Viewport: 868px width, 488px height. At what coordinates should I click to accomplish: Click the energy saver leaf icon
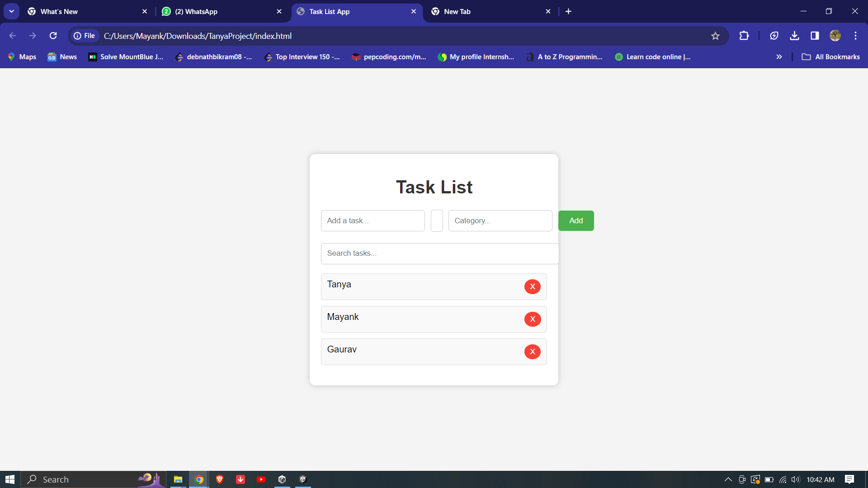point(774,36)
